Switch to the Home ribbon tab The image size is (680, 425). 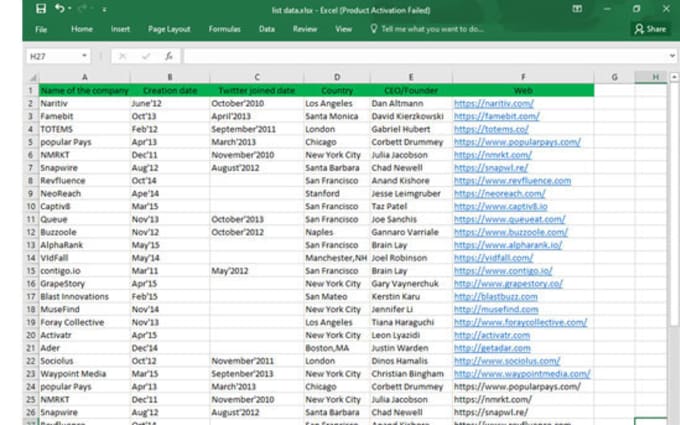(82, 29)
